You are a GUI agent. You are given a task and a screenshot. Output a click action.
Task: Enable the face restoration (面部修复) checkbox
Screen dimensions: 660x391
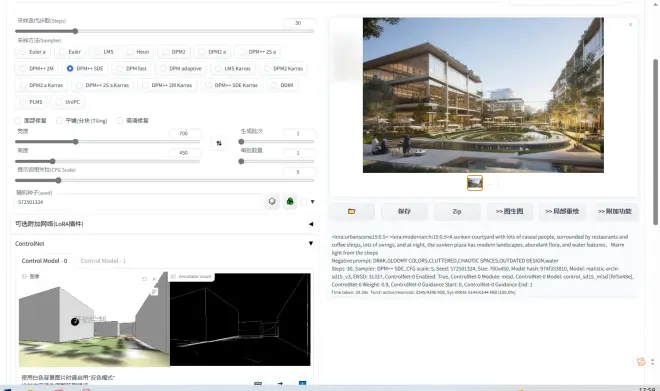tap(18, 120)
